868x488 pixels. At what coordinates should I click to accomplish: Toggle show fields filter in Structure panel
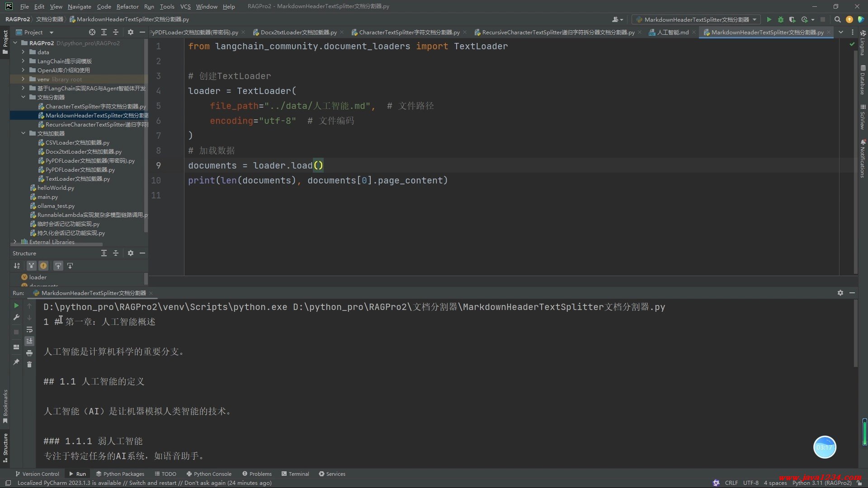[x=43, y=266]
